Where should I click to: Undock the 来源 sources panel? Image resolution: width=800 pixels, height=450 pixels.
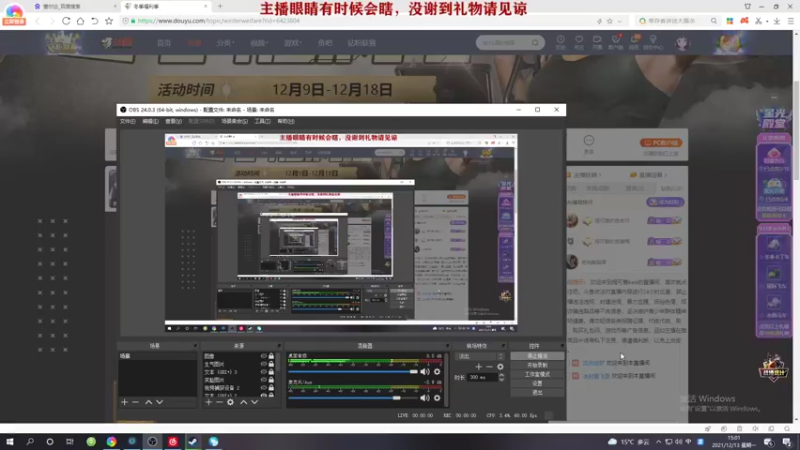[x=279, y=346]
